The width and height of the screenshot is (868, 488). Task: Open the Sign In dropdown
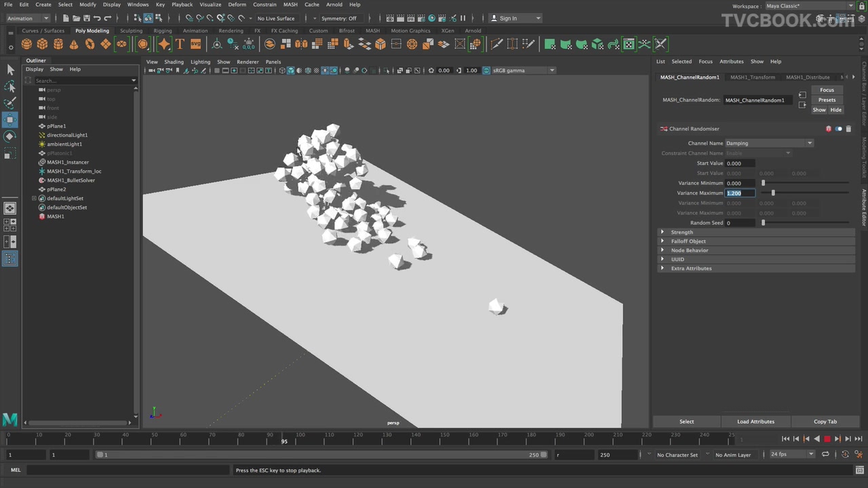(515, 18)
